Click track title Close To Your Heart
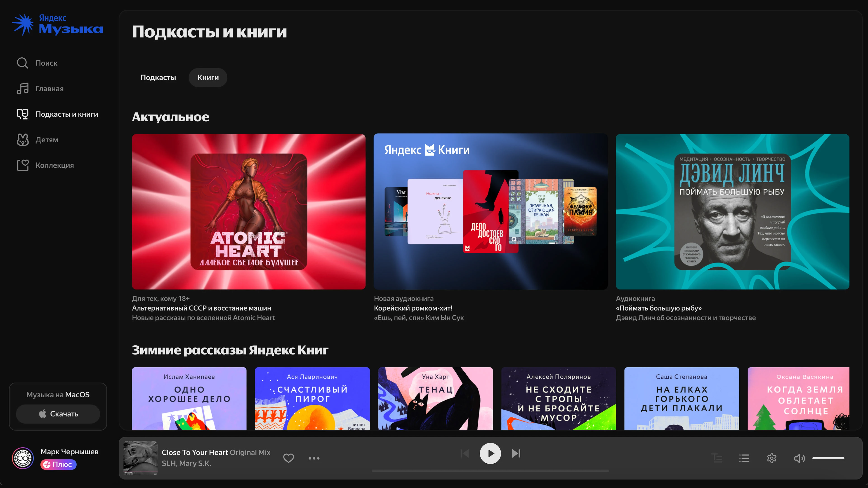 [x=195, y=452]
